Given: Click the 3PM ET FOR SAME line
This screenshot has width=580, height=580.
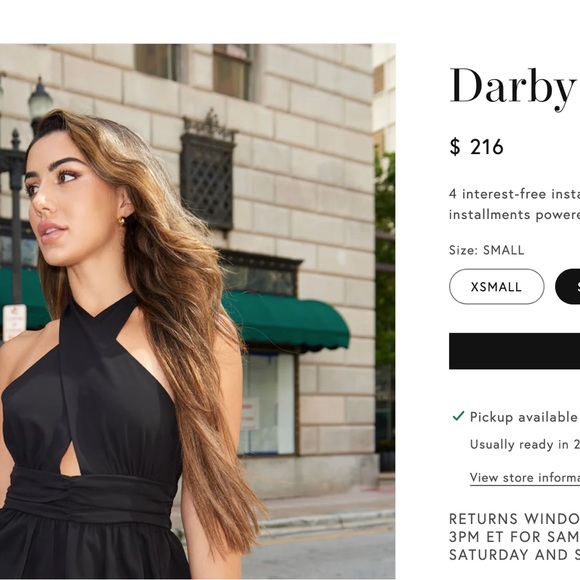Looking at the screenshot, I should point(515,537).
